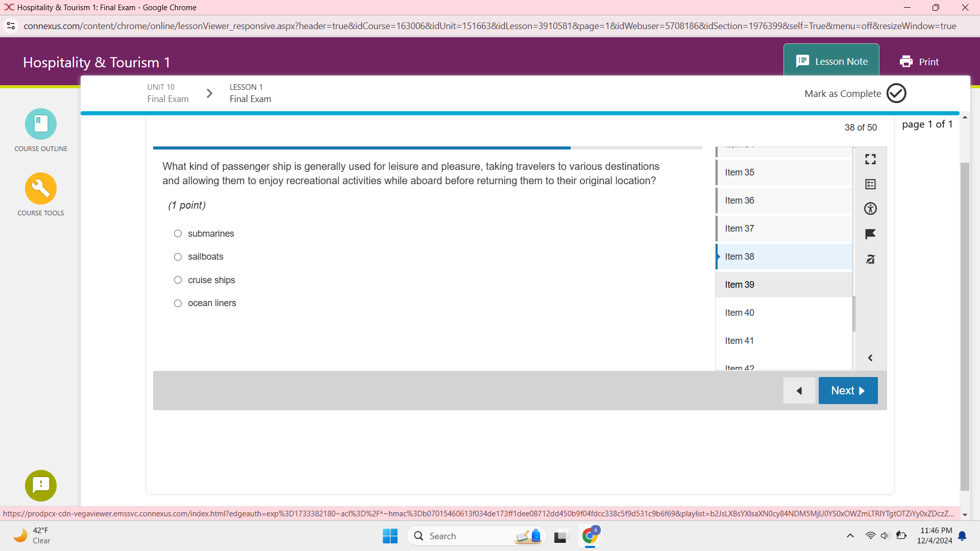Jump to Item 40
This screenshot has height=551, width=980.
tap(784, 313)
